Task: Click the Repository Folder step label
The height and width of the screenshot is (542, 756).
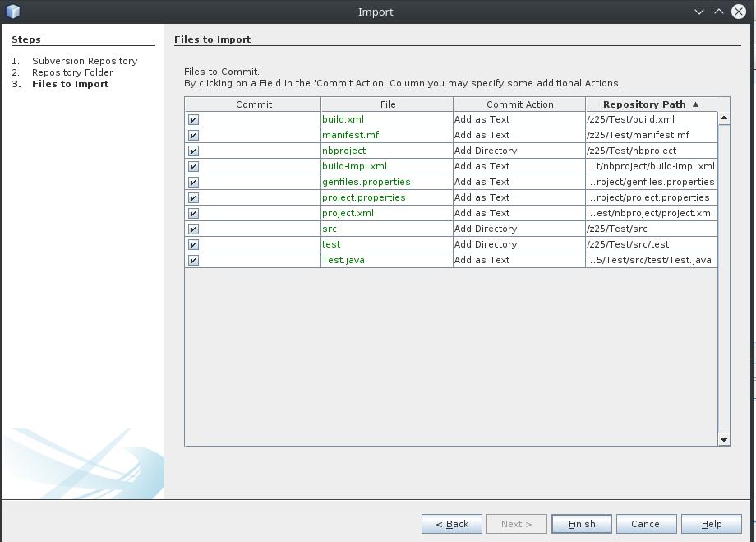Action: pyautogui.click(x=72, y=72)
